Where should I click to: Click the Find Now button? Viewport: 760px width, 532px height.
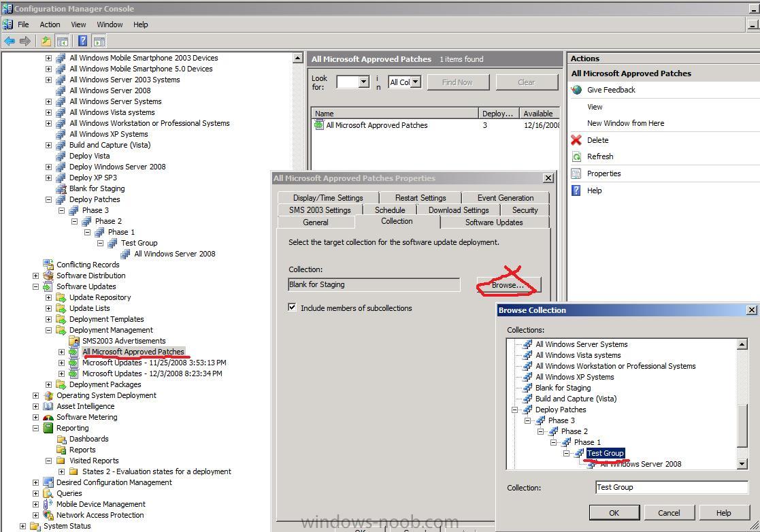point(458,82)
